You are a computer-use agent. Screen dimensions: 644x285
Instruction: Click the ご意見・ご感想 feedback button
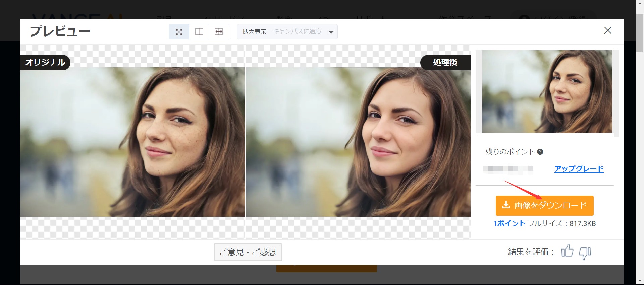click(248, 252)
